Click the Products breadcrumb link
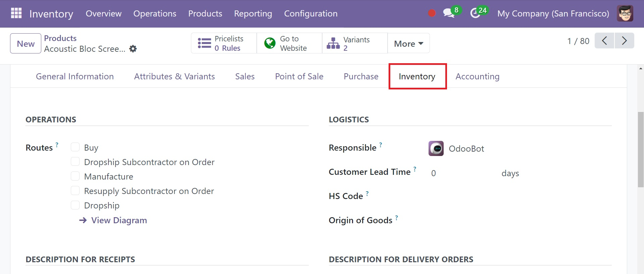 click(x=60, y=38)
